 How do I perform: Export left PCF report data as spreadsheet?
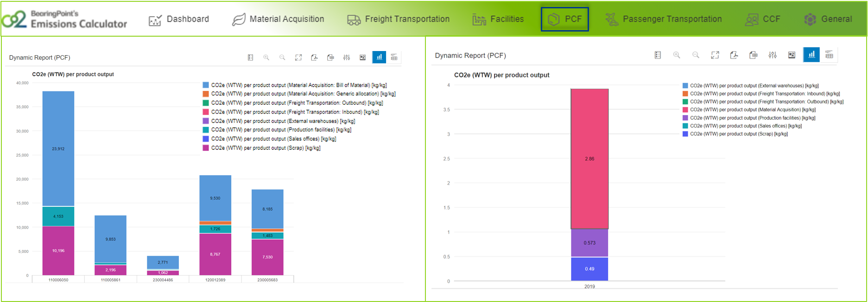tap(330, 58)
